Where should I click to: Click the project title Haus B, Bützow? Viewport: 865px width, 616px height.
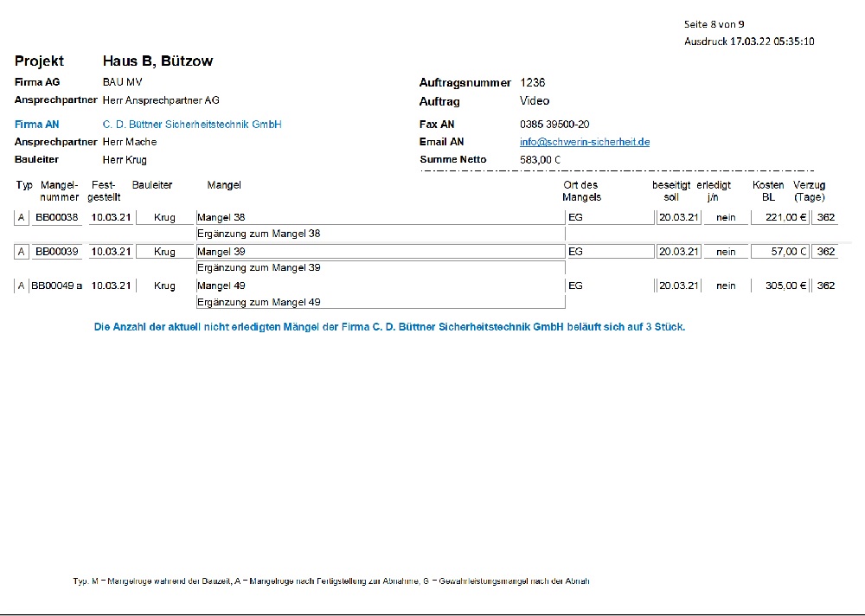point(157,61)
